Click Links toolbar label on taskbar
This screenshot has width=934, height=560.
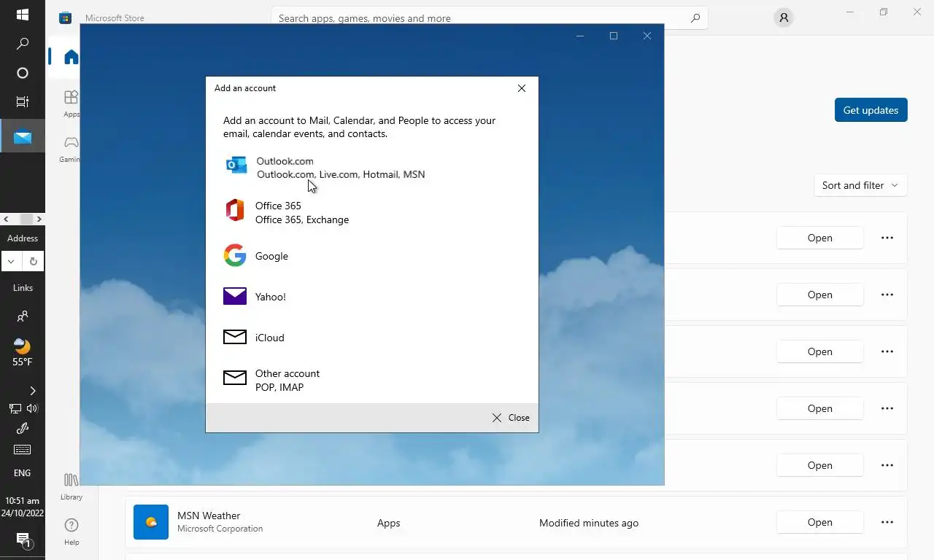pyautogui.click(x=23, y=287)
